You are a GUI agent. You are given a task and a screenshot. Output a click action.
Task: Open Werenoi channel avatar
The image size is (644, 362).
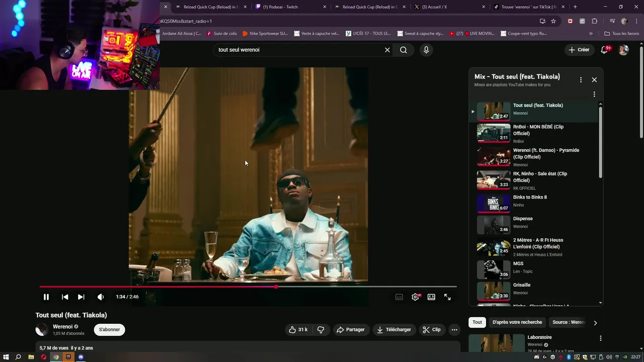pos(42,330)
